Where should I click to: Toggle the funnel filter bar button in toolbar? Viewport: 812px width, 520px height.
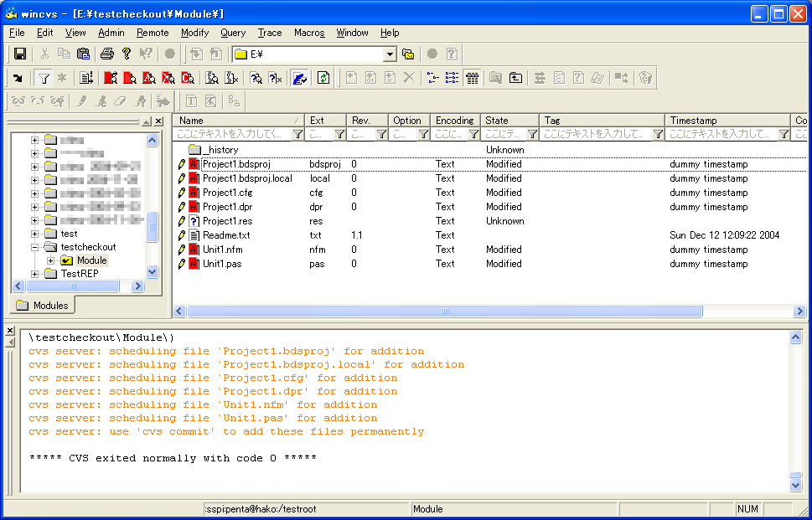coord(44,78)
